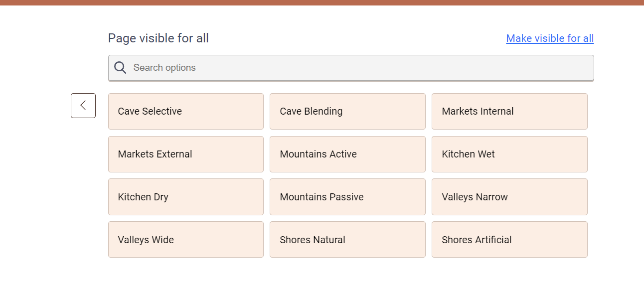Click the blank area under Valleys Wide

click(186, 279)
